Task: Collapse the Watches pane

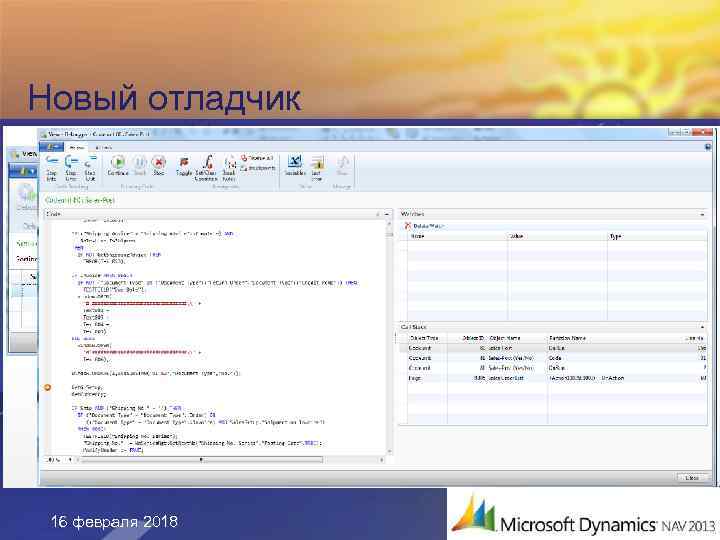Action: [702, 214]
